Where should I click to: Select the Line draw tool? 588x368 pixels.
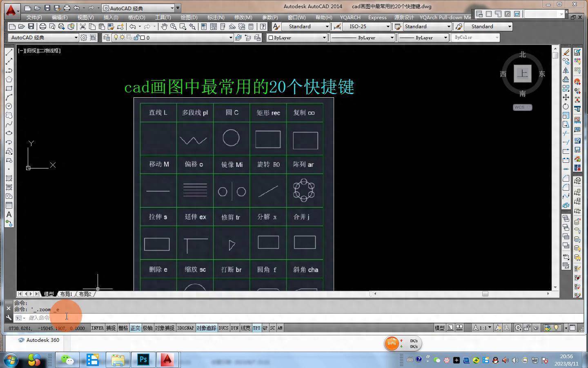[9, 52]
